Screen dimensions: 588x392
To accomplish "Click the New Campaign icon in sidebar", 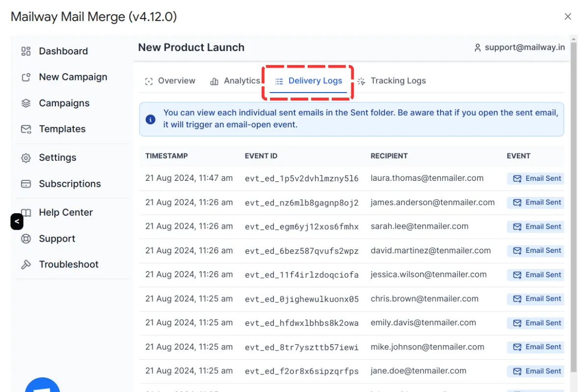I will click(26, 77).
